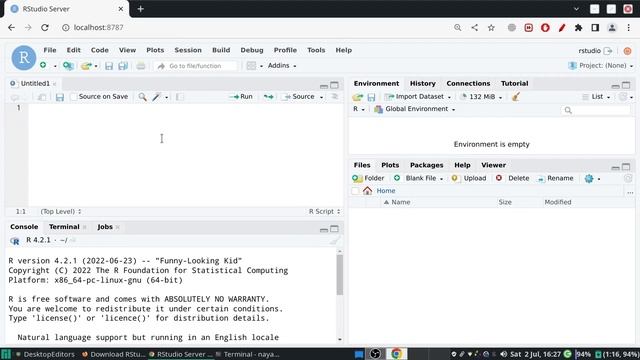This screenshot has height=360, width=640.
Task: Focus Go to file/function field
Action: (x=196, y=66)
